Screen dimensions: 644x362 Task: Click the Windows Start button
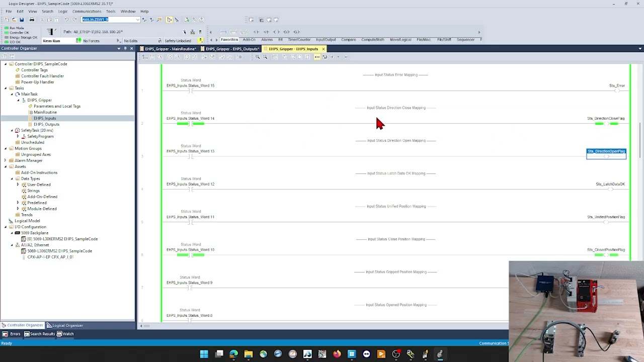[204, 354]
